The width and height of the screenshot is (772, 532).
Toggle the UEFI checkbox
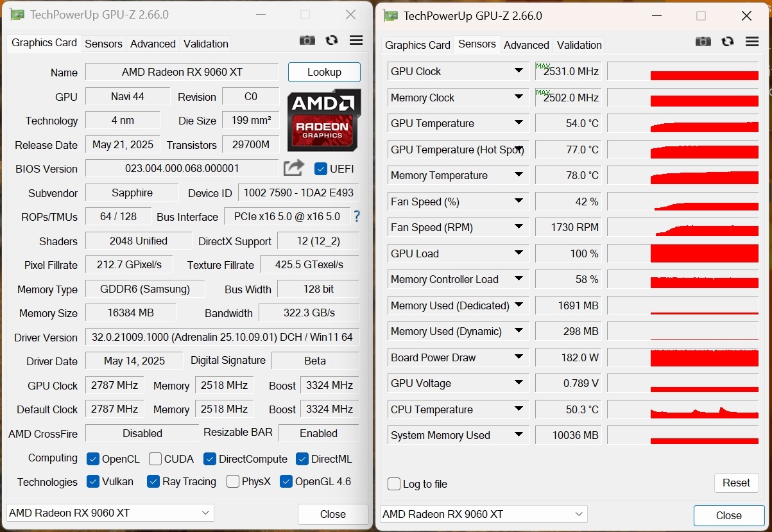coord(321,169)
